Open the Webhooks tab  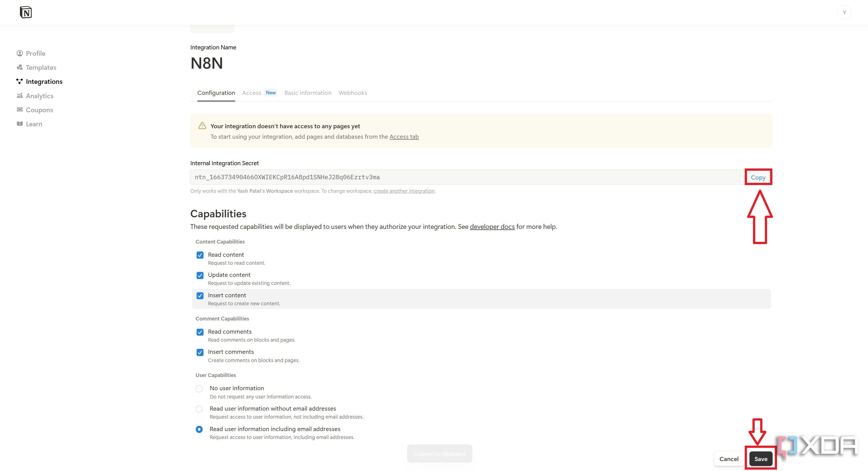click(353, 93)
